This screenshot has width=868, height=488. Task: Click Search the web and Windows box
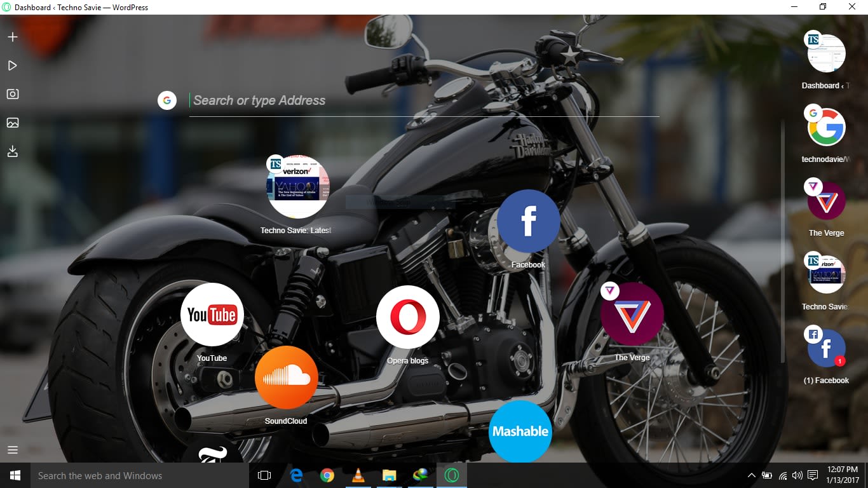(x=140, y=475)
